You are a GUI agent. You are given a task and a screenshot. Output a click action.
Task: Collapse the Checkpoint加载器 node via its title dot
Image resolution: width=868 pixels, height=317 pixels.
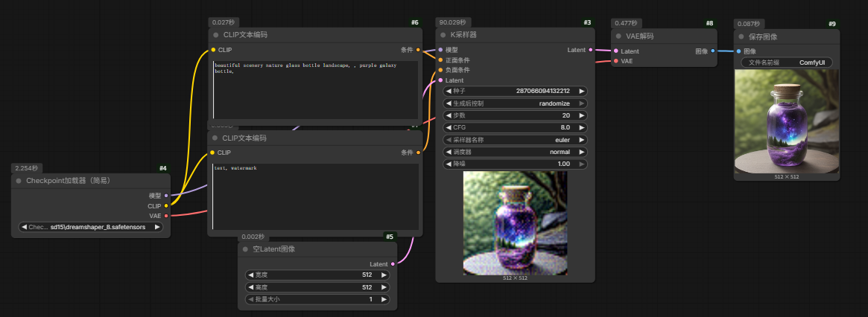click(x=19, y=180)
